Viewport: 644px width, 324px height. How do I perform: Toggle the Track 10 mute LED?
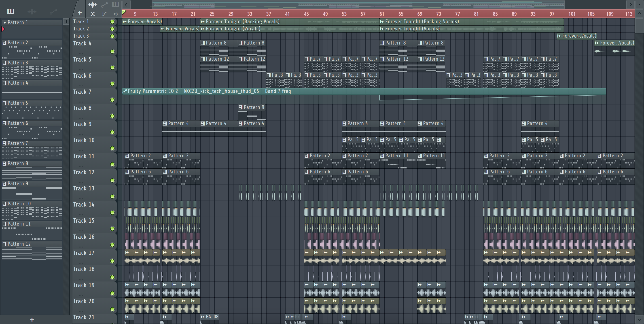click(x=112, y=148)
